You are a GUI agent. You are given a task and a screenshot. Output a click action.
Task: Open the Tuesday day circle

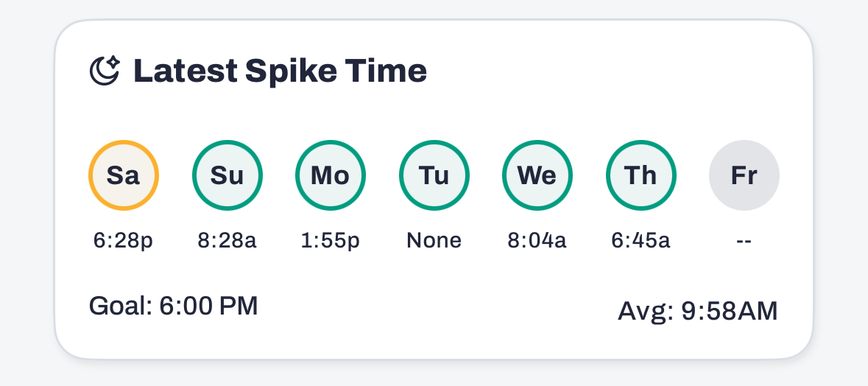(434, 175)
